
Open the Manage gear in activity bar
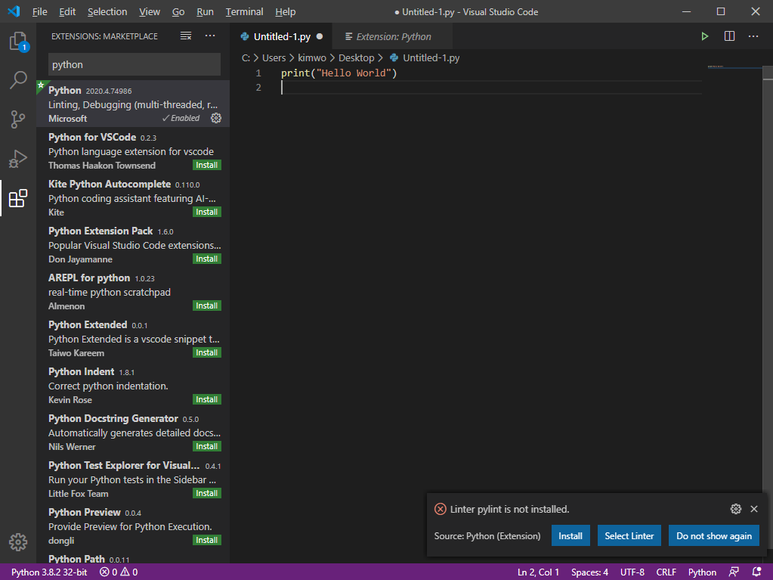coord(18,542)
